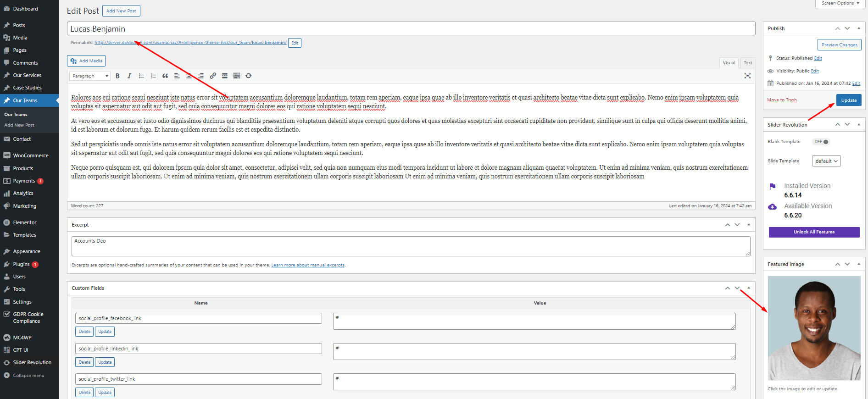Toggle the Blank Template switch

(x=821, y=142)
